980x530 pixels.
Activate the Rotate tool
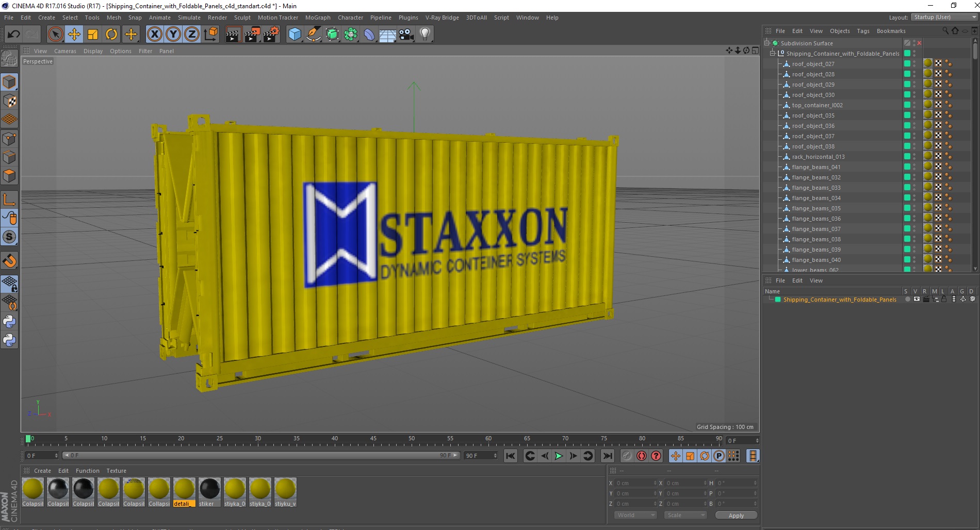pyautogui.click(x=111, y=35)
